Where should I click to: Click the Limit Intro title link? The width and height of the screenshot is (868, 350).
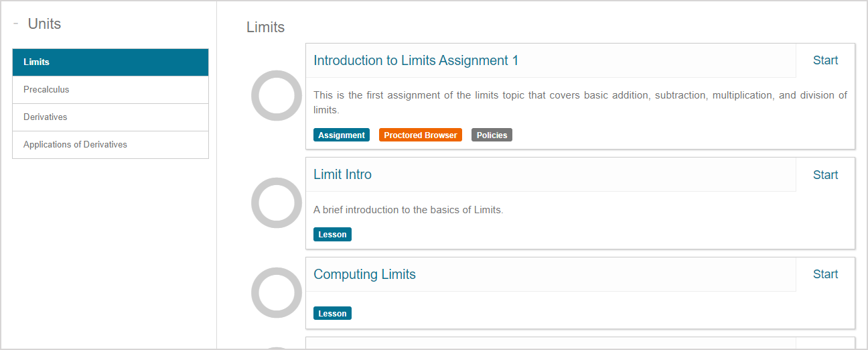point(342,175)
